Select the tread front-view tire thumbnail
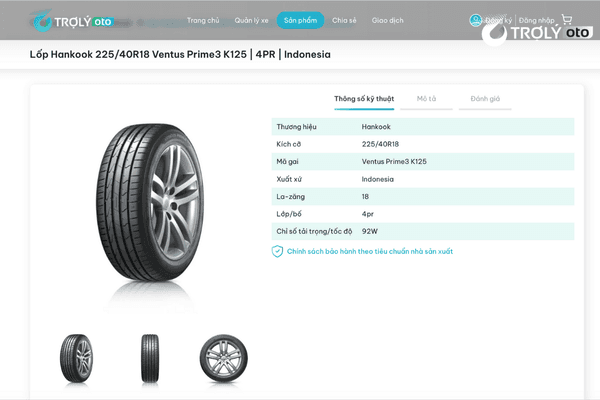This screenshot has width=600, height=400. tap(150, 358)
